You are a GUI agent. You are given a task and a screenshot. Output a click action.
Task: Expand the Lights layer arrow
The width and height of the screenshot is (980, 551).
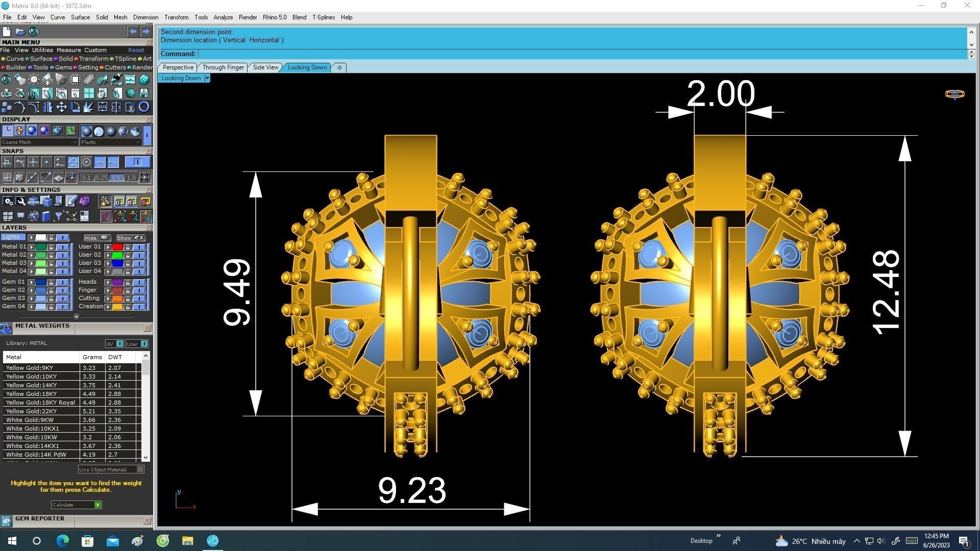31,238
